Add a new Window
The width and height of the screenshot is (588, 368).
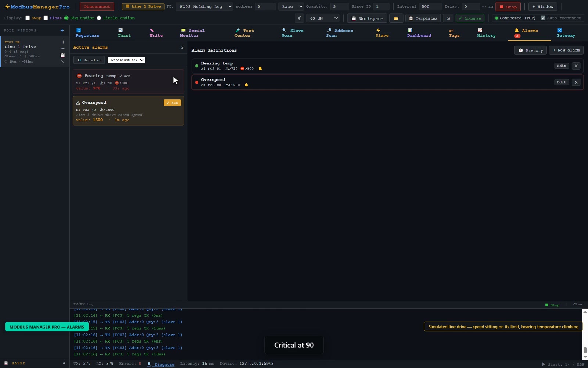[x=543, y=7]
